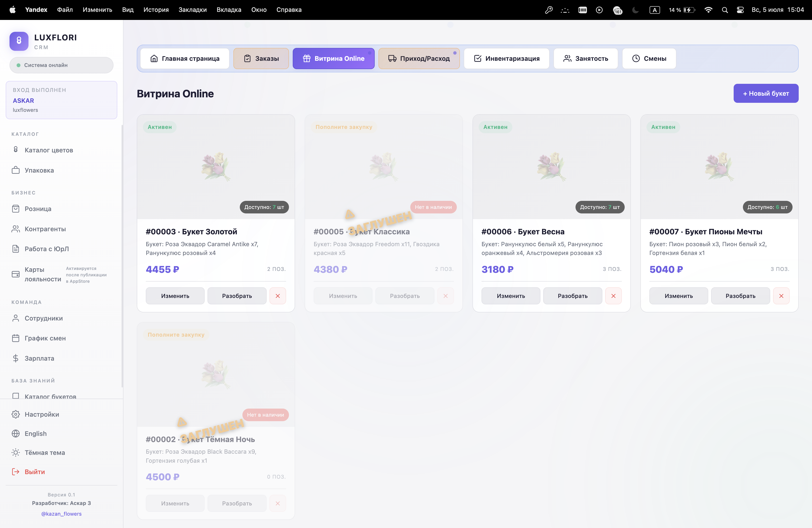Open Сотрудники person item
This screenshot has width=812, height=528.
pyautogui.click(x=61, y=318)
